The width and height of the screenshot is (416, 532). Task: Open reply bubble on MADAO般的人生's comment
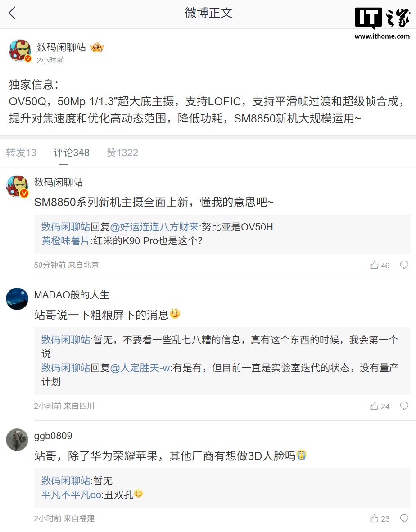click(x=404, y=406)
